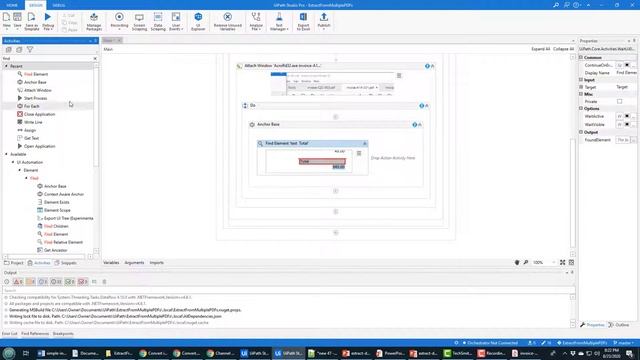The width and height of the screenshot is (640, 360).
Task: Collapse the Anchor Base activity
Action: 420,124
